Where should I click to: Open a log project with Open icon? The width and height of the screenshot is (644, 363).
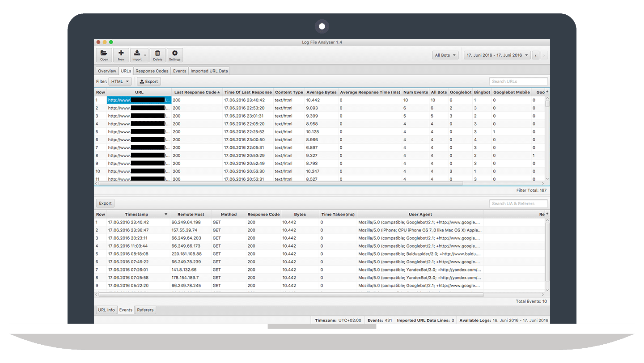(104, 55)
